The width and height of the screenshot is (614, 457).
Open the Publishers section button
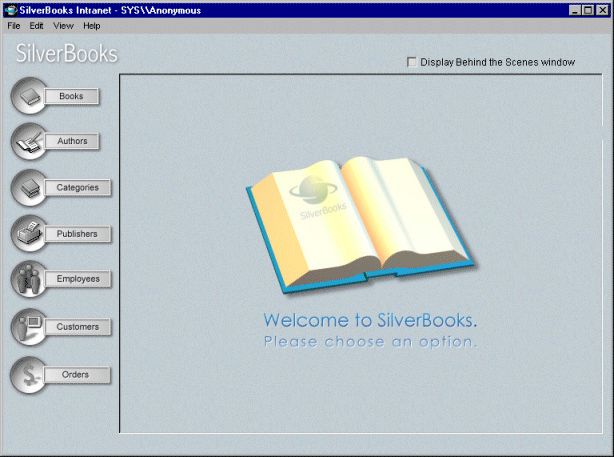click(77, 234)
